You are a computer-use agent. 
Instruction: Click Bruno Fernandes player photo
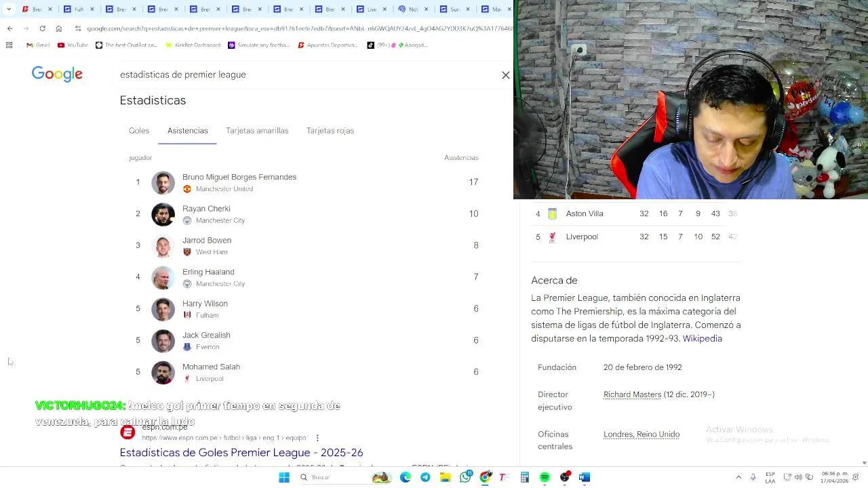point(163,183)
